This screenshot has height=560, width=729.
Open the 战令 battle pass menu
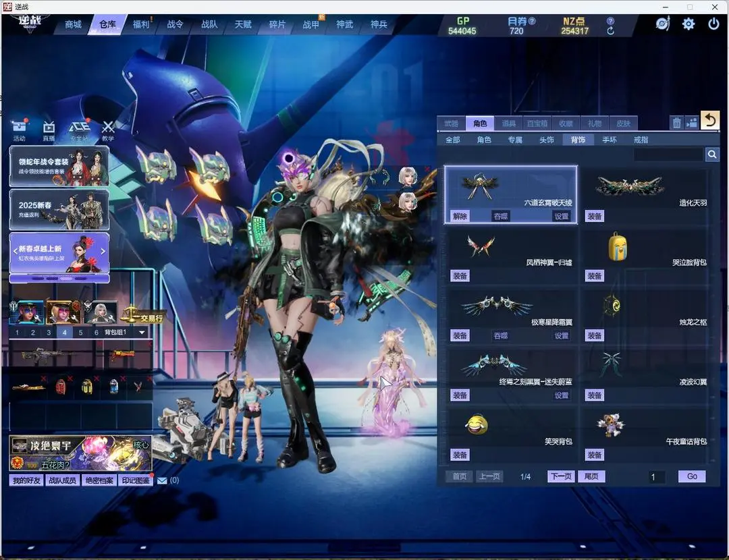pos(175,24)
